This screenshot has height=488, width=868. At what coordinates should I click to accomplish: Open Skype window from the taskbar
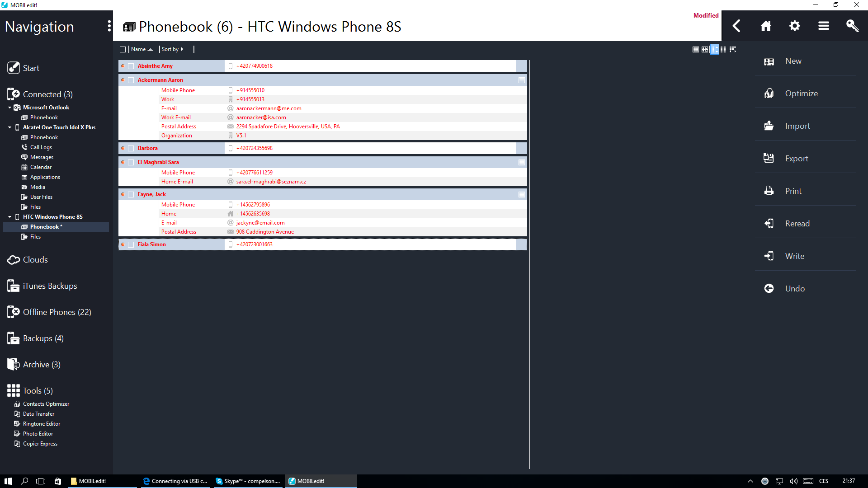[x=248, y=481]
